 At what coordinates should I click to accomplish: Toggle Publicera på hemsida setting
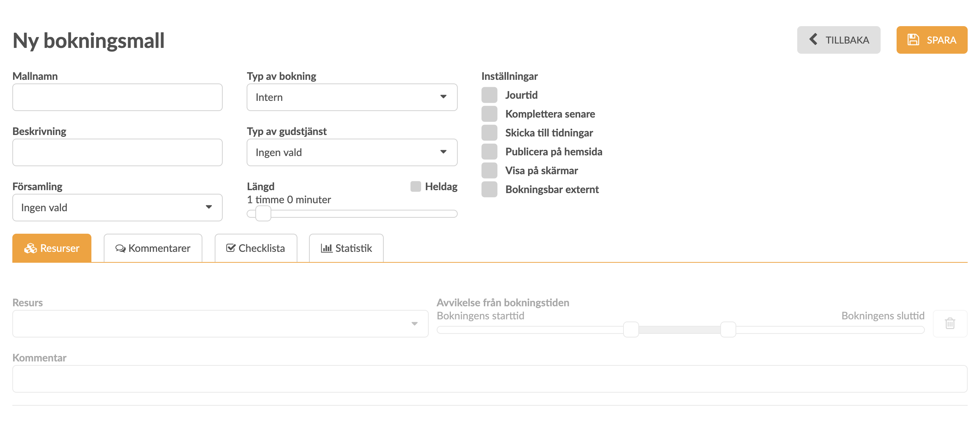489,152
